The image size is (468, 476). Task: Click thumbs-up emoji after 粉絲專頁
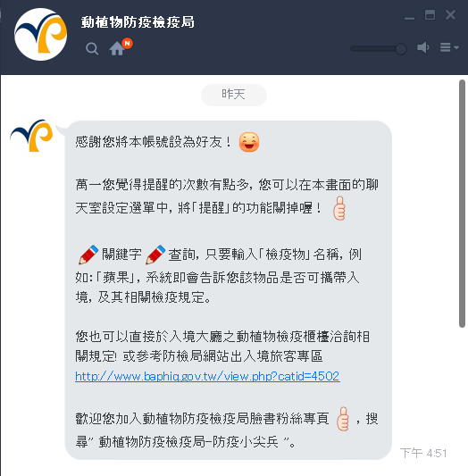pyautogui.click(x=343, y=419)
